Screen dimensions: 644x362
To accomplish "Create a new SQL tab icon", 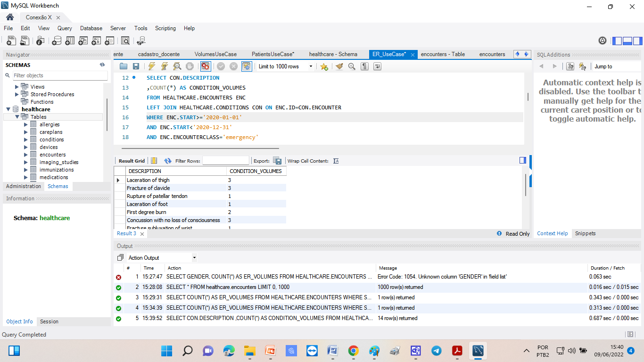I will point(11,41).
